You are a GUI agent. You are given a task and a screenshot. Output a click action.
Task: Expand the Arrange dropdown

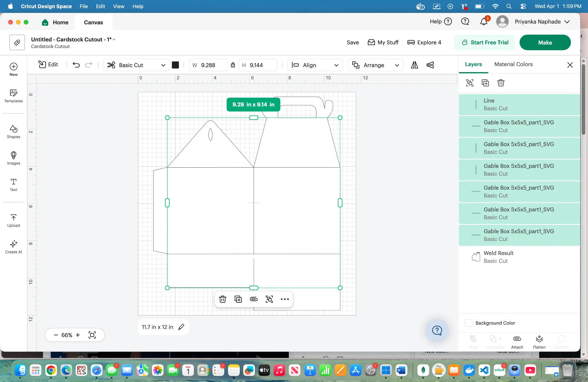tap(376, 65)
